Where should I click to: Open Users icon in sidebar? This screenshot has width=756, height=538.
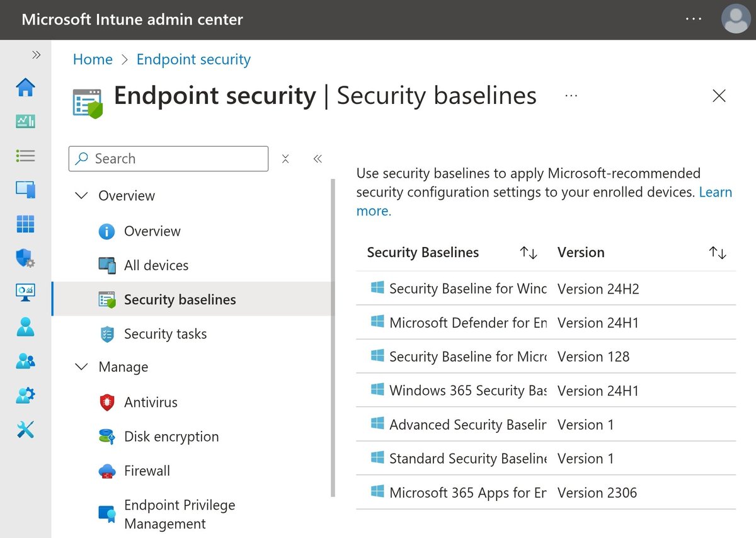[x=25, y=326]
